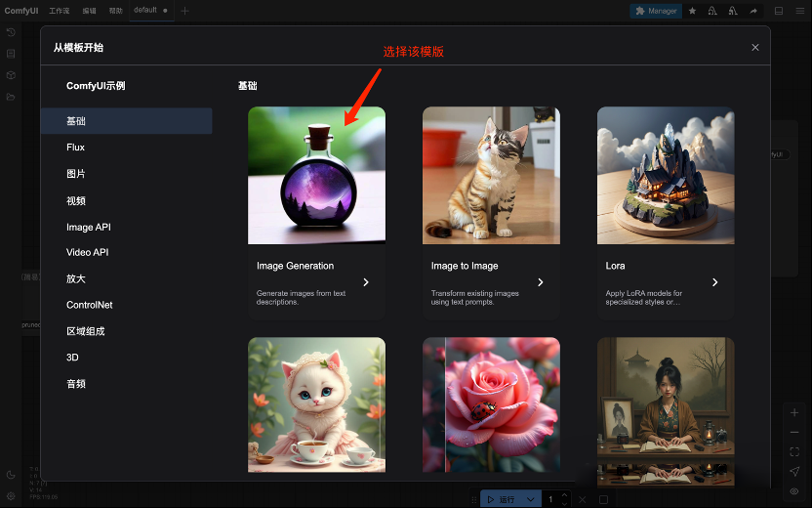Open the workflows folder sidebar icon
The width and height of the screenshot is (812, 508).
(11, 97)
